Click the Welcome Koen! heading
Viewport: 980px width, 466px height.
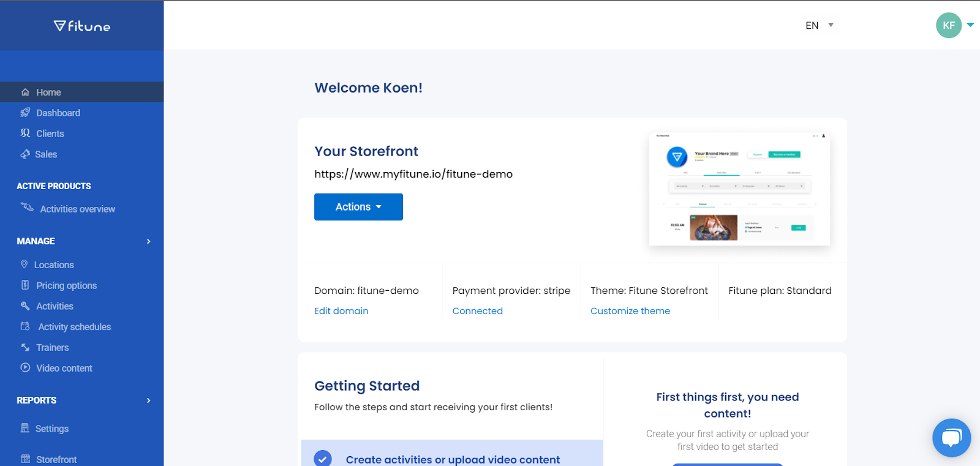(x=368, y=88)
